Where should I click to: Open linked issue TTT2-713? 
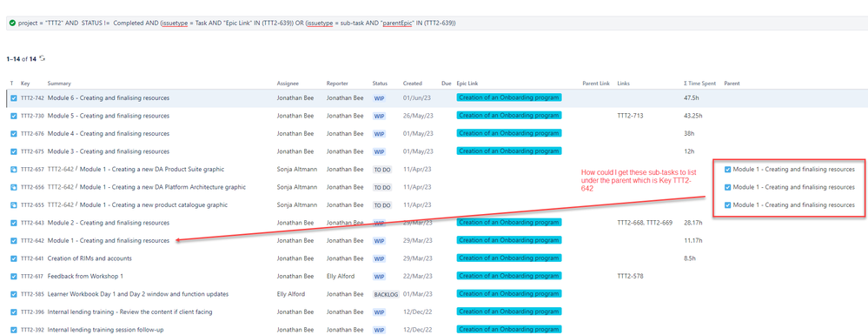(630, 116)
